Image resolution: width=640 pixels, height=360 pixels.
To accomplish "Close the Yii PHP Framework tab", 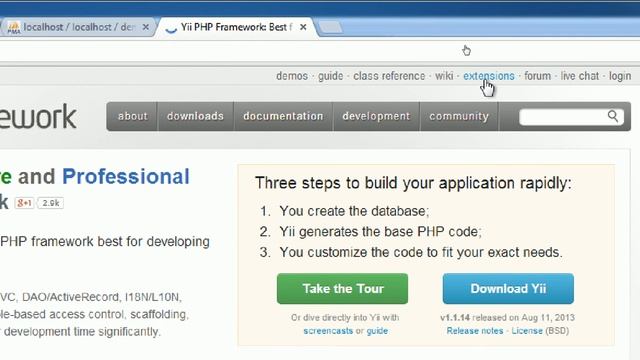I will [x=303, y=27].
